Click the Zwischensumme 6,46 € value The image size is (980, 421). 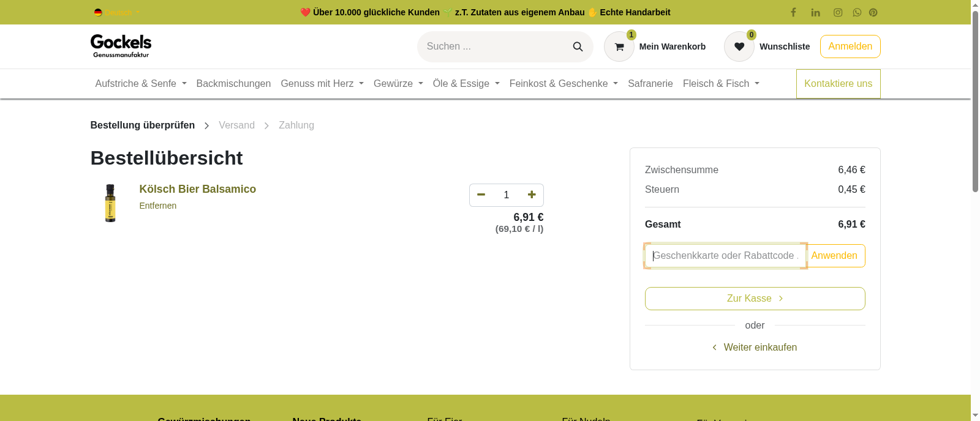851,170
